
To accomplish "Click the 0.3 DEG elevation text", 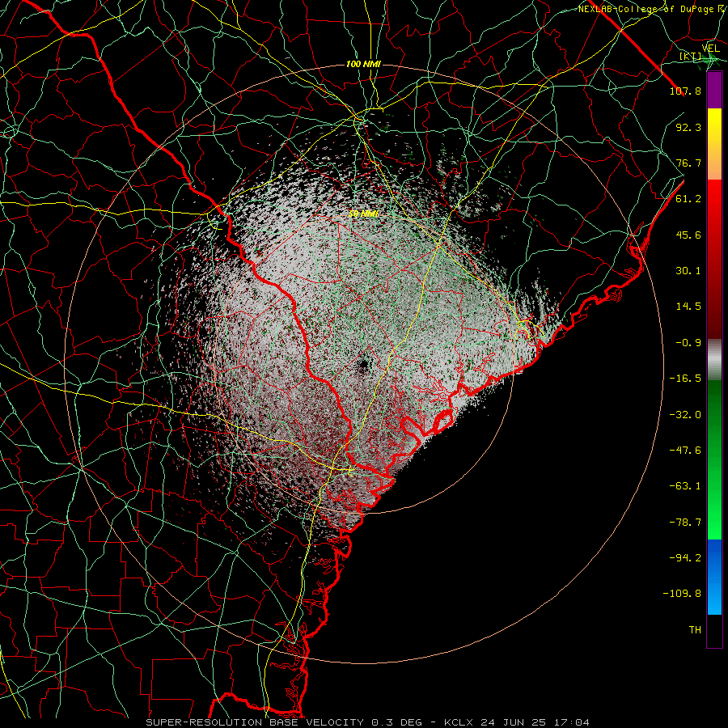I will [396, 722].
